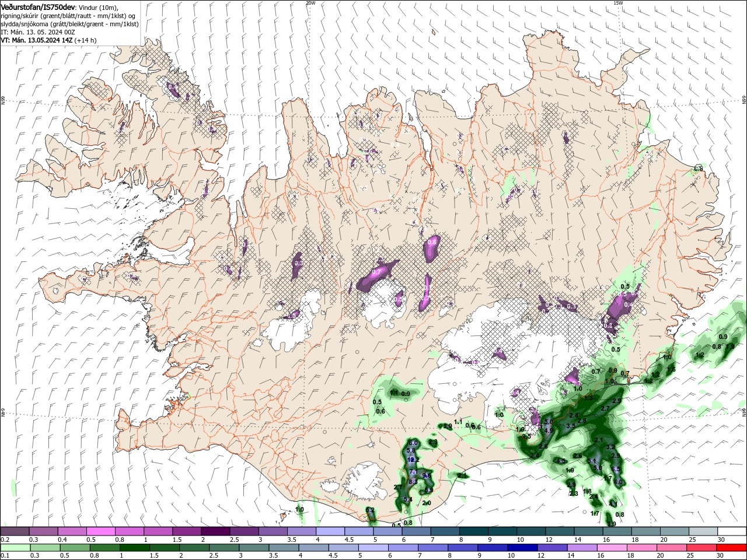The height and width of the screenshot is (560, 747).
Task: Click the 2.0 rainfall value near the south coast
Action: click(x=427, y=503)
